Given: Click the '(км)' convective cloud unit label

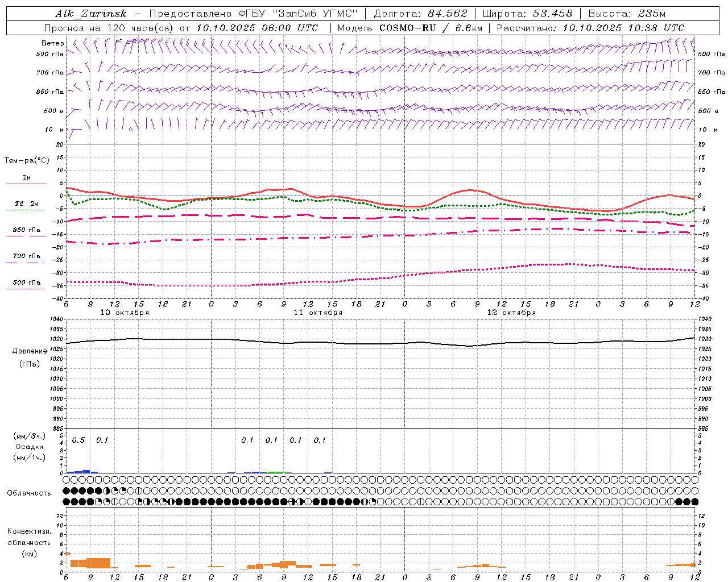Looking at the screenshot, I should pyautogui.click(x=29, y=554).
